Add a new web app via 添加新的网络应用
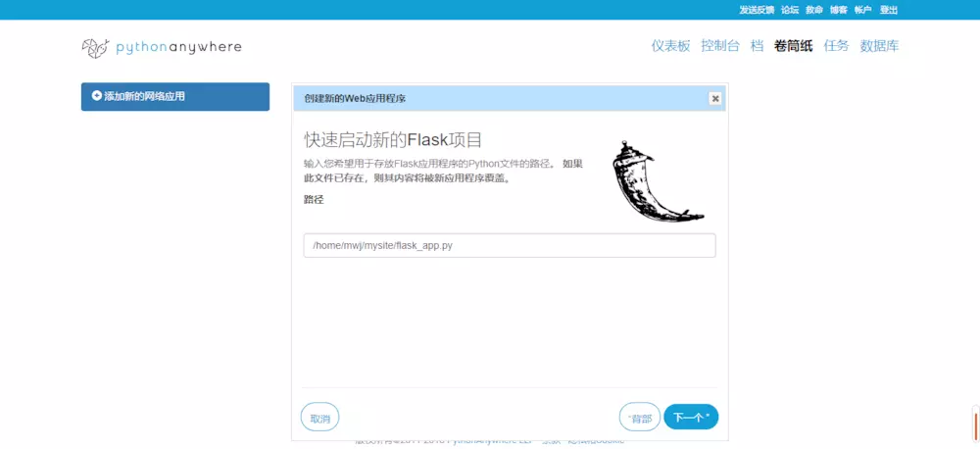 [175, 97]
